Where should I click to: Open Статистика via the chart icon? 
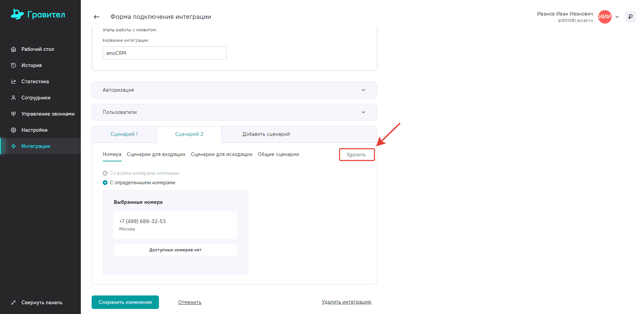(x=13, y=82)
